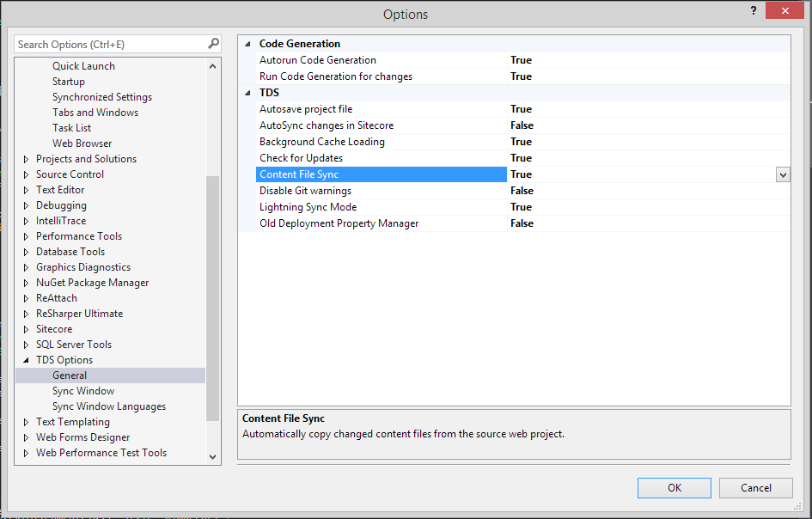Click the search magnifier icon
This screenshot has height=519, width=812.
pos(213,43)
